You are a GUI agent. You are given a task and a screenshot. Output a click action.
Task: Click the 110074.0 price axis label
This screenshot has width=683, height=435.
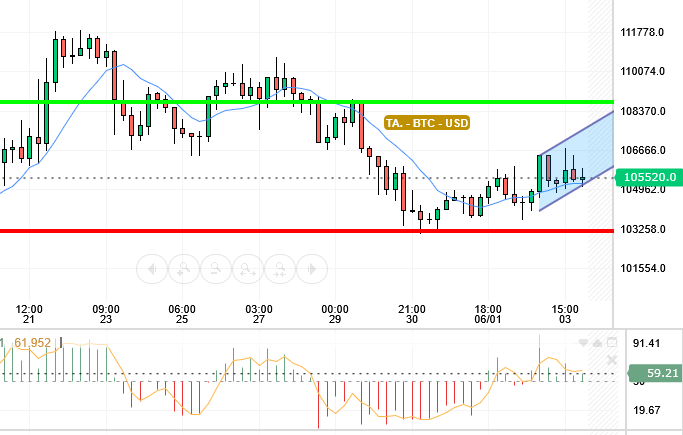tap(642, 71)
